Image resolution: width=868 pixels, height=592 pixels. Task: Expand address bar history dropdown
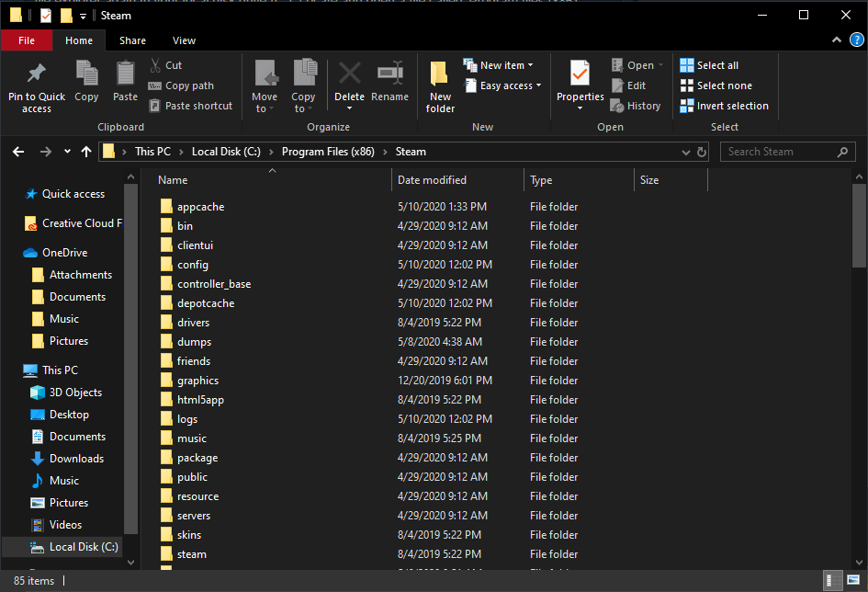(x=686, y=152)
